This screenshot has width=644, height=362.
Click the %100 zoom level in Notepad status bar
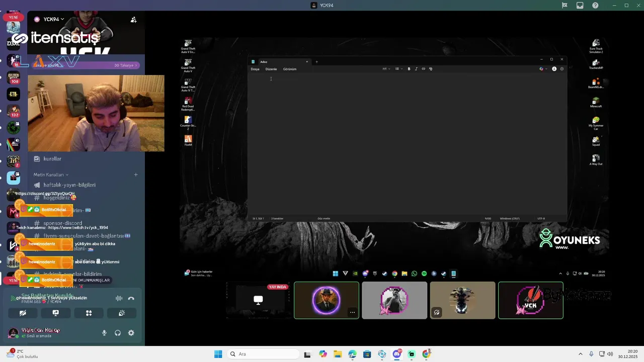[x=488, y=219]
